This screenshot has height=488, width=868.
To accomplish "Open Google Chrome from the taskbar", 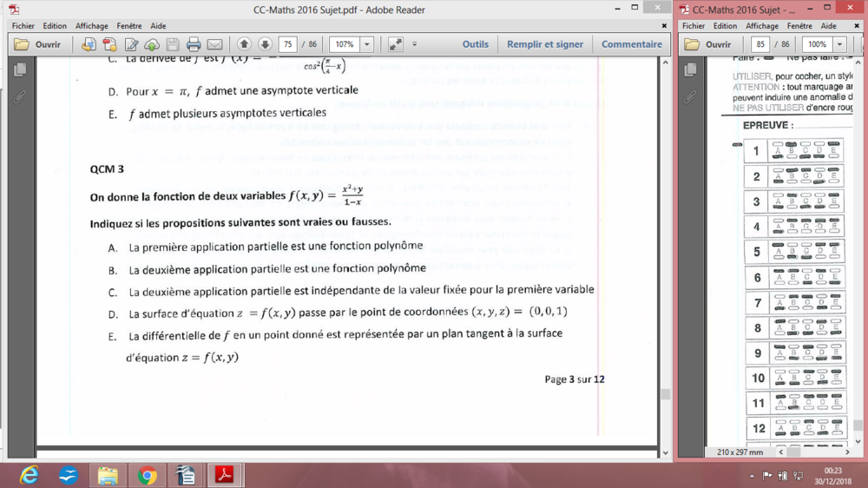I will [x=147, y=475].
